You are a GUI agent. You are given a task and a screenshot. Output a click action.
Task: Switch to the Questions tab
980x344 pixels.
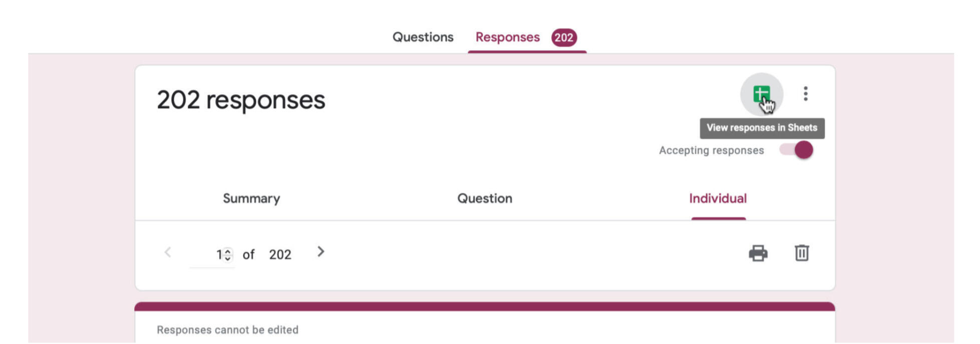tap(423, 37)
